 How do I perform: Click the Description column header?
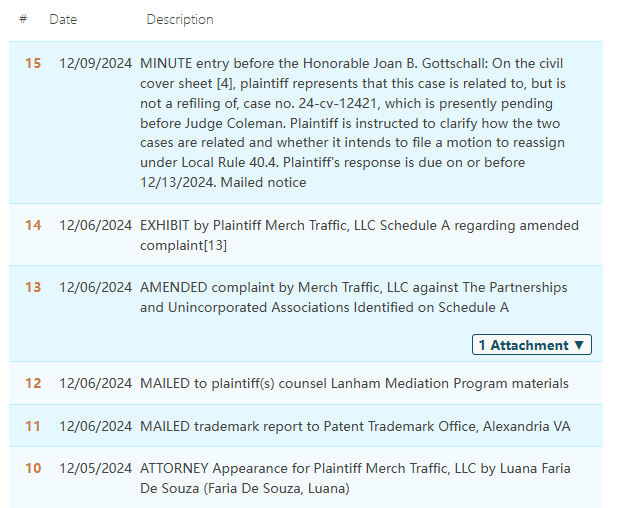pyautogui.click(x=180, y=20)
